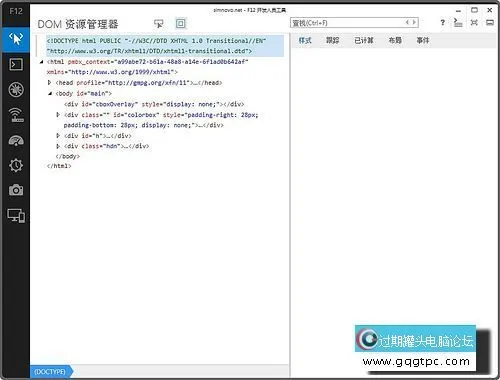Expand the div class="hdn" node
The width and height of the screenshot is (500, 380).
tap(58, 146)
